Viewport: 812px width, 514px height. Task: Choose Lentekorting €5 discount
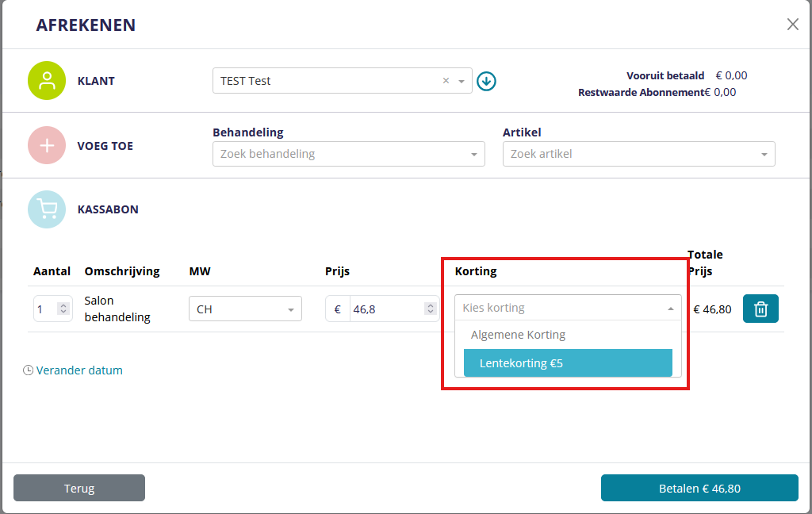568,363
